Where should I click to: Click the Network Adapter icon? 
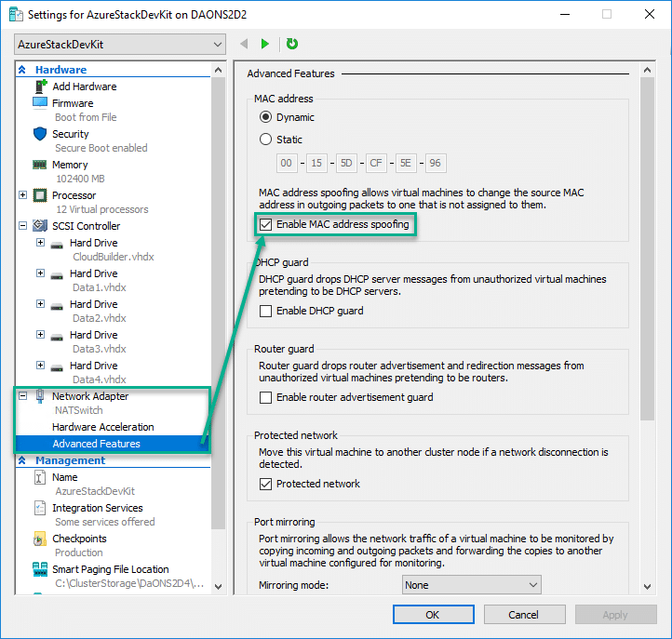pos(40,395)
